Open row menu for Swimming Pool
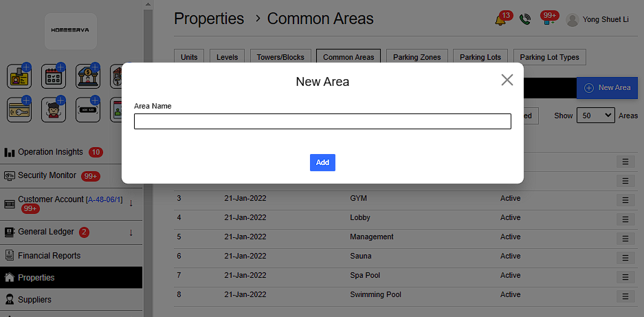Image resolution: width=644 pixels, height=317 pixels. [x=625, y=296]
